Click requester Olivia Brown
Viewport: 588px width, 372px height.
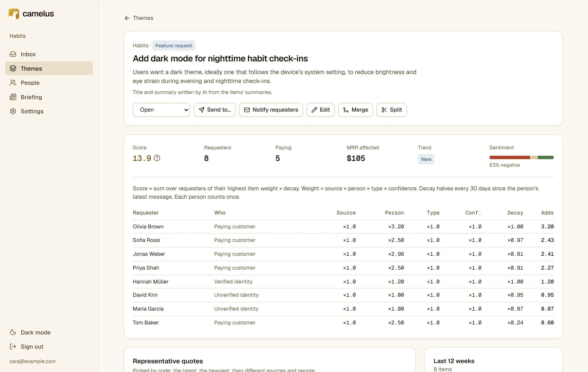tap(148, 227)
